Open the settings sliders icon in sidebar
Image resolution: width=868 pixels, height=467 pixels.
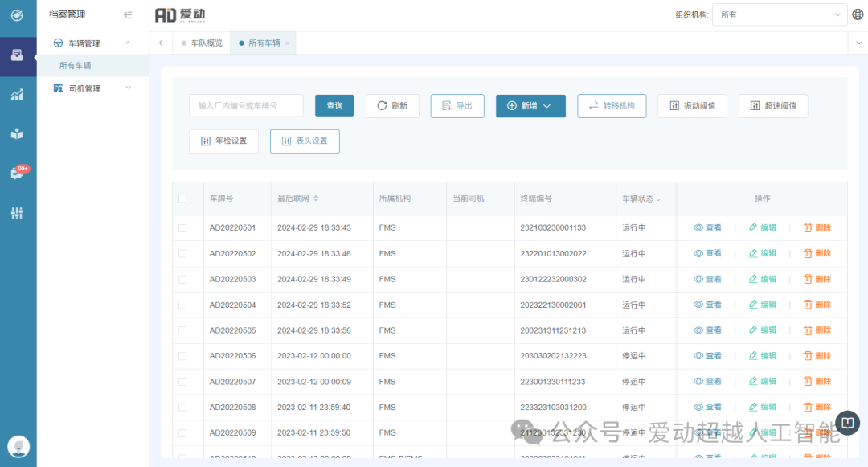point(17,213)
